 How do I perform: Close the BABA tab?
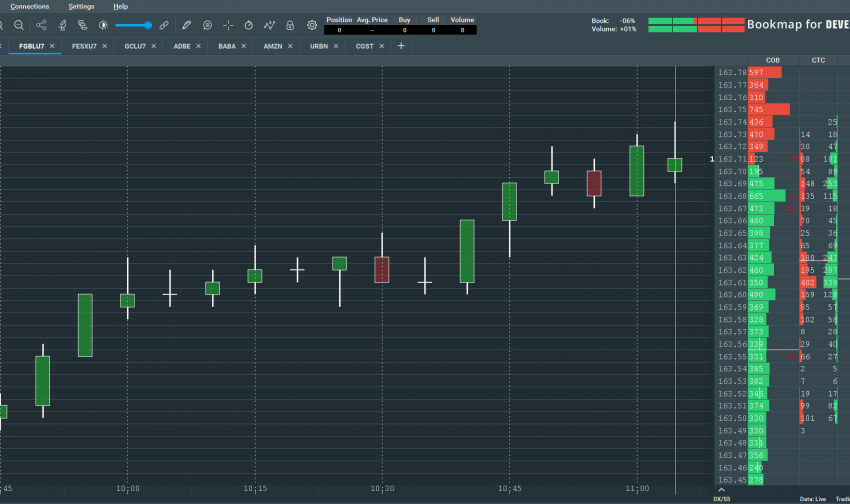243,46
